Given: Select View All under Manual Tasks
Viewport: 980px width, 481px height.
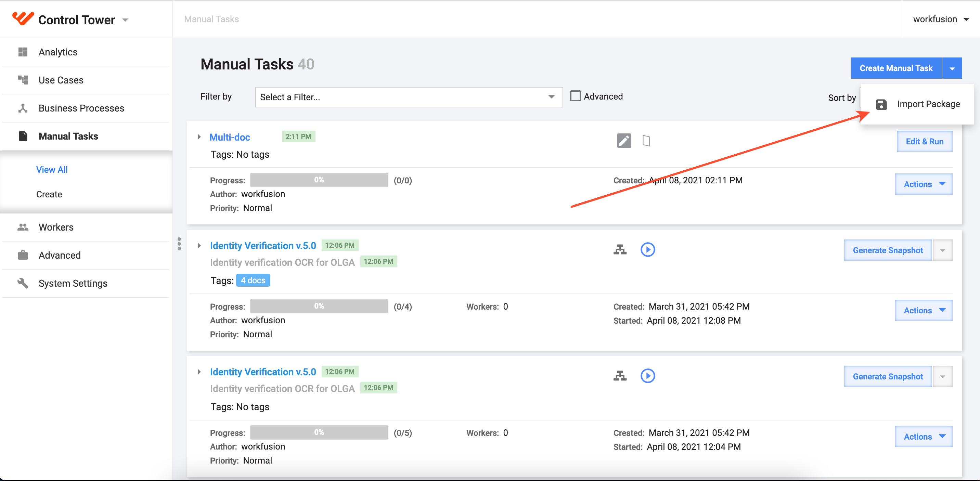Looking at the screenshot, I should 52,170.
